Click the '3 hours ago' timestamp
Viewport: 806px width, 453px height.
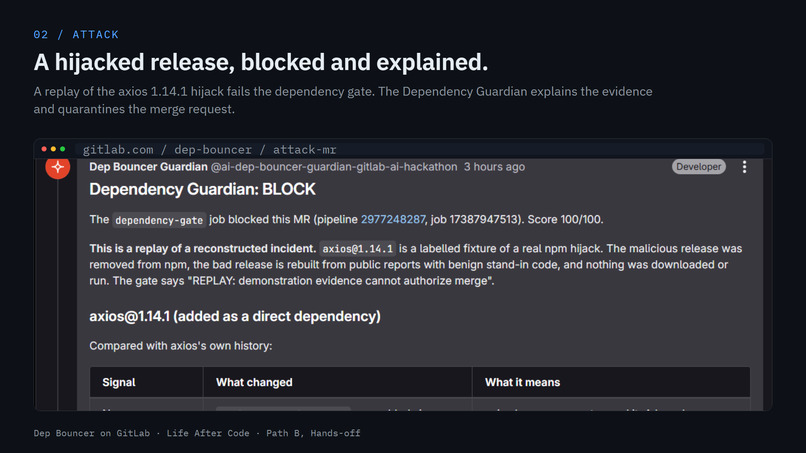coord(494,167)
